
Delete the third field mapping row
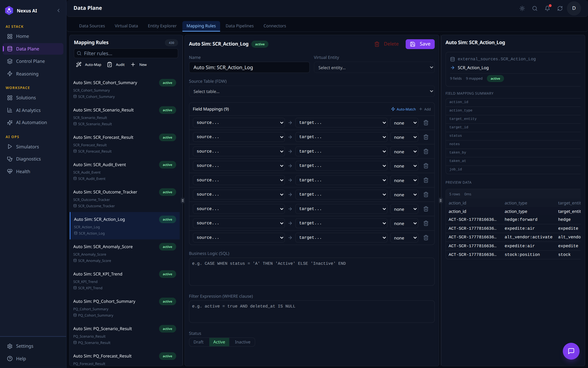426,151
